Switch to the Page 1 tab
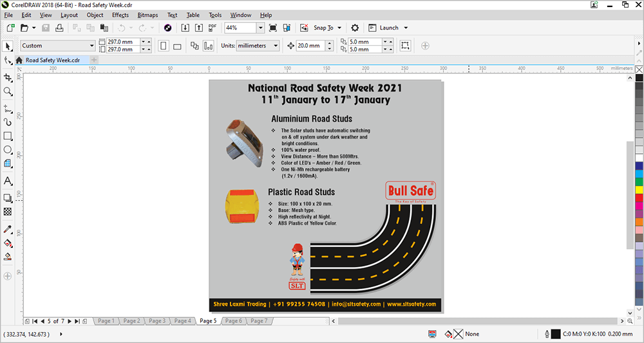 (x=106, y=321)
